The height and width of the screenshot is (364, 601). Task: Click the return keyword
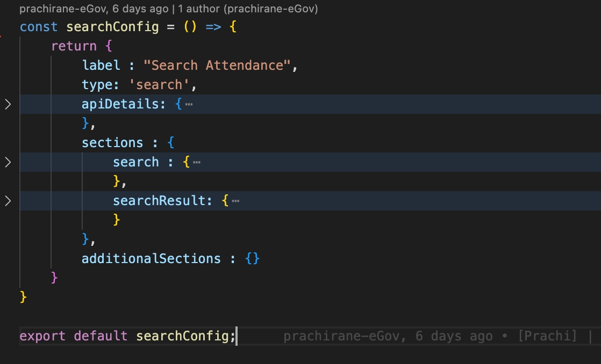74,46
